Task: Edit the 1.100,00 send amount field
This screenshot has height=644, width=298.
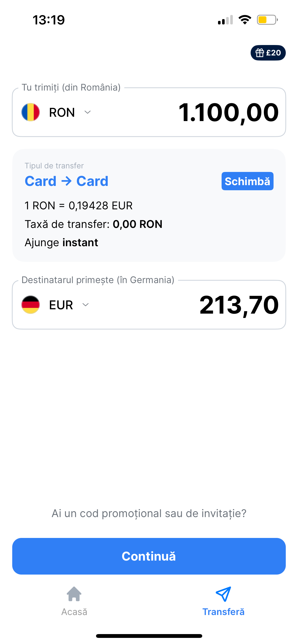Action: coord(228,112)
